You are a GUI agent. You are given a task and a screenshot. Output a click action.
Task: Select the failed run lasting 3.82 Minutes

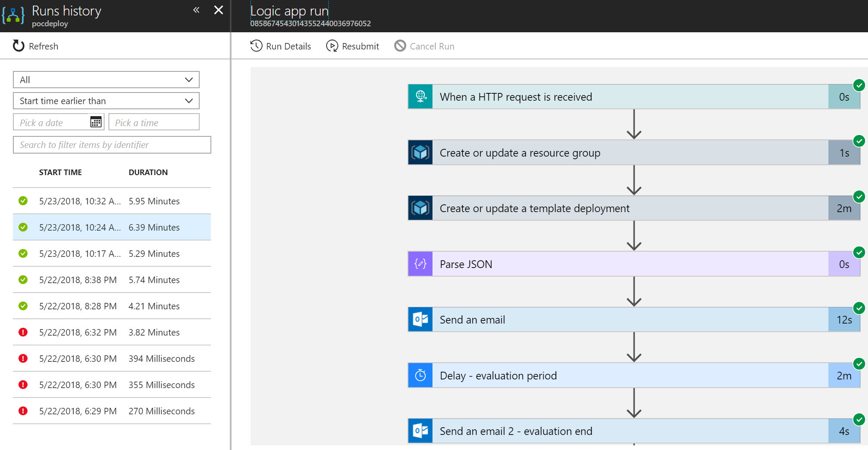(x=112, y=332)
